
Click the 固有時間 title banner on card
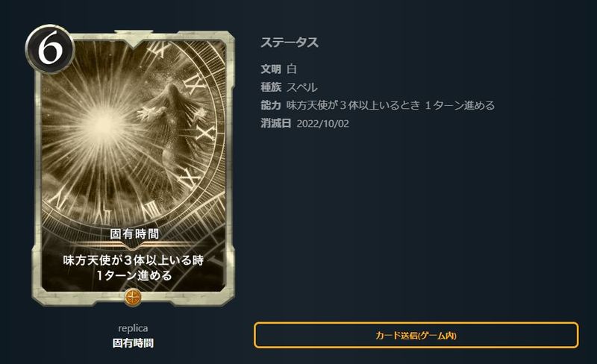coord(134,233)
